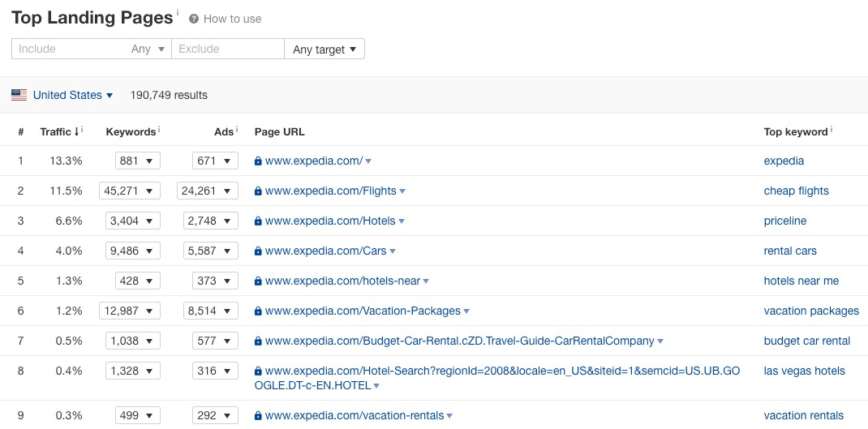868x429 pixels.
Task: Expand the 24,261 ads dropdown
Action: coord(208,191)
